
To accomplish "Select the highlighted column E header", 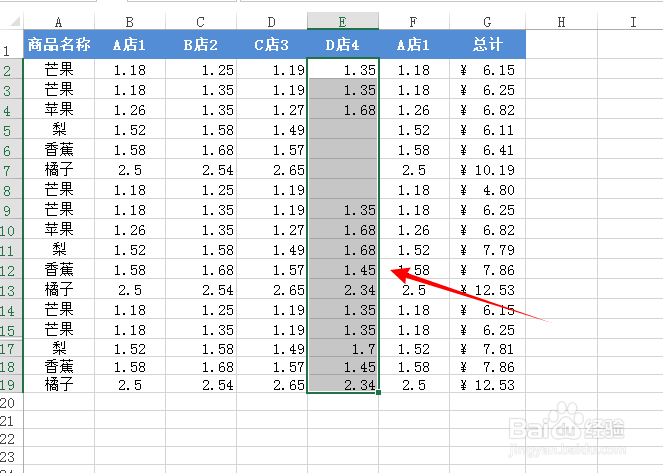I will pyautogui.click(x=343, y=22).
